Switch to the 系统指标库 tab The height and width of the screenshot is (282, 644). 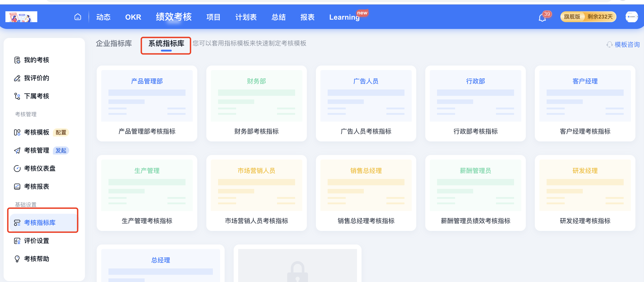click(x=166, y=43)
